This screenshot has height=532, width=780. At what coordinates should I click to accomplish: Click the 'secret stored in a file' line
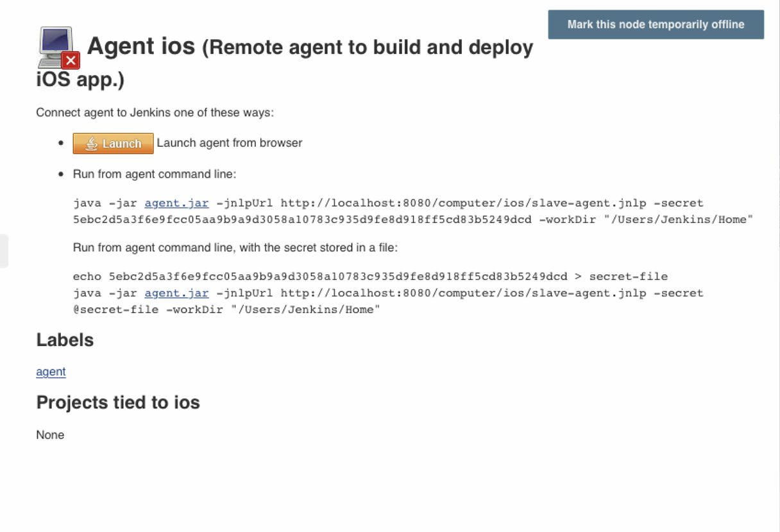pyautogui.click(x=235, y=247)
